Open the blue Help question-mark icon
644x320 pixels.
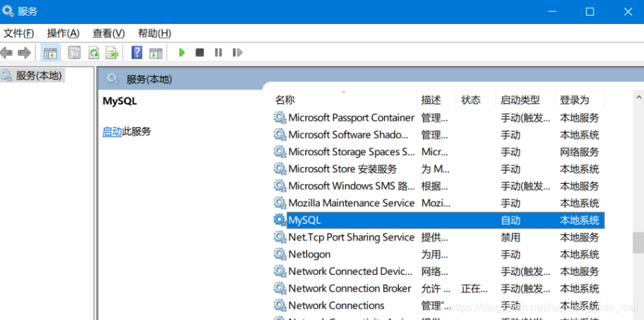coord(137,53)
